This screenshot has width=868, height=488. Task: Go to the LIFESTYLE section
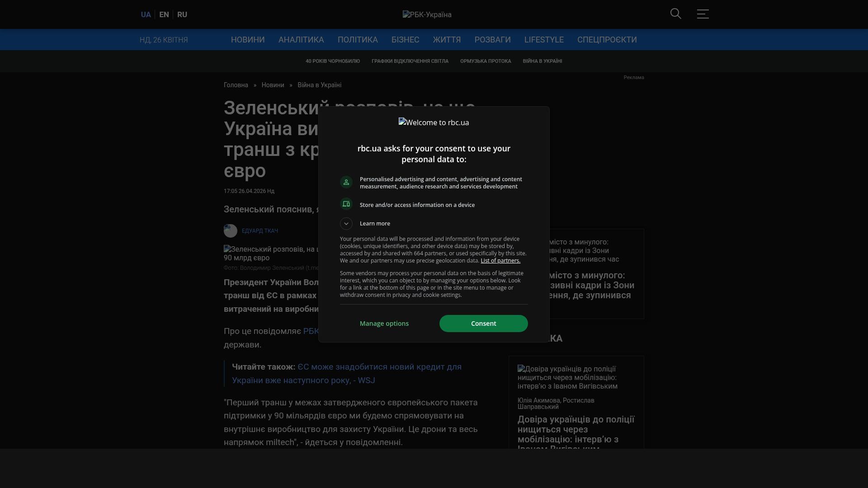tap(544, 40)
